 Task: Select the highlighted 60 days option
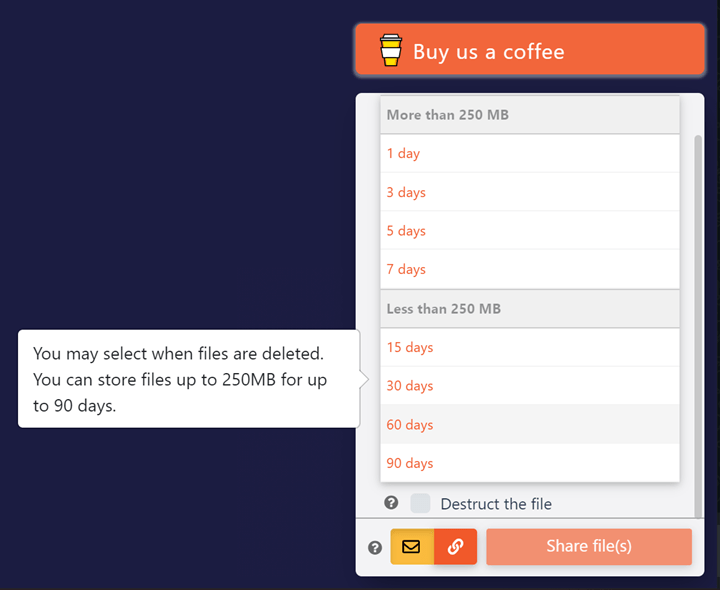coord(530,424)
